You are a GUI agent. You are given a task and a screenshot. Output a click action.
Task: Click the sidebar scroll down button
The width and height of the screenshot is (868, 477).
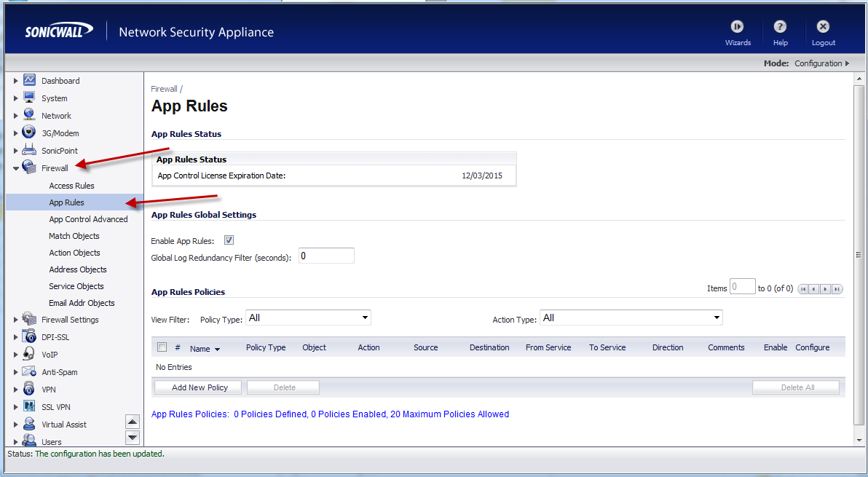[133, 438]
